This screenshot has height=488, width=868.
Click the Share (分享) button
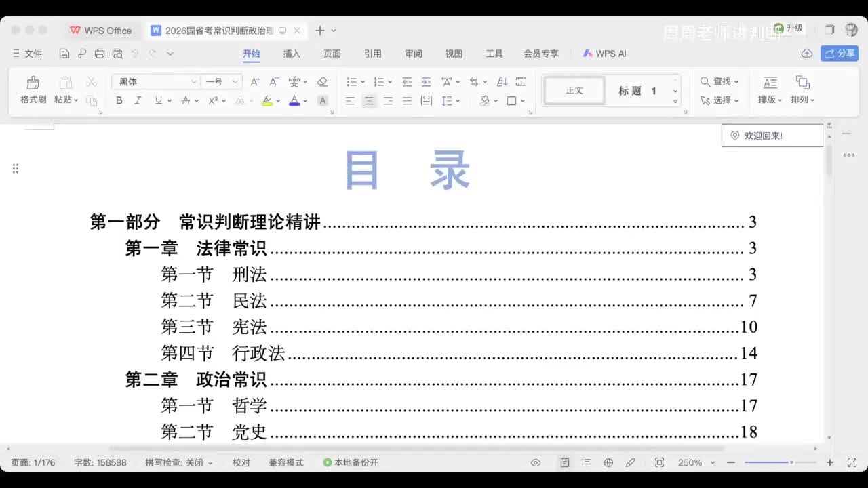(x=840, y=54)
